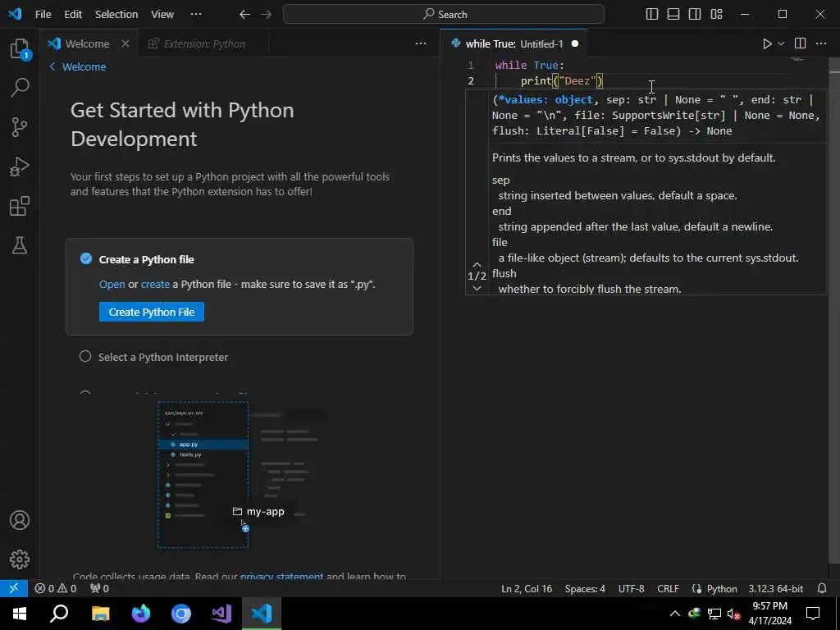Select the 'Select a Python Interpreter' step
The image size is (840, 630).
point(163,358)
